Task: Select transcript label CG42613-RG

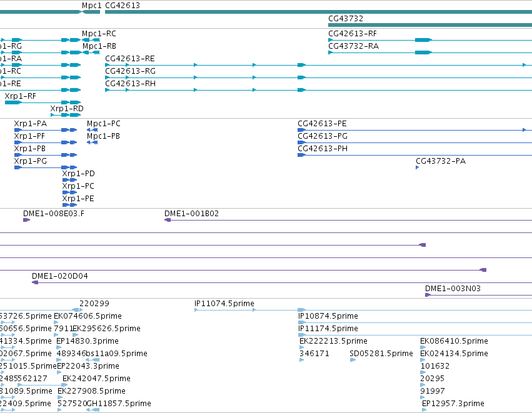Action: pyautogui.click(x=130, y=71)
